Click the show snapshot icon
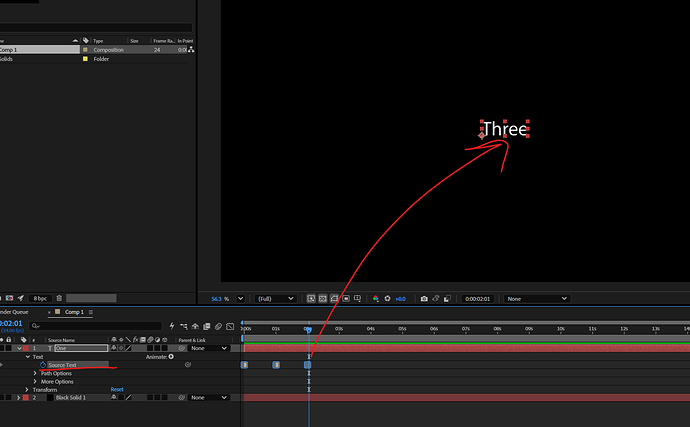The width and height of the screenshot is (690, 427). [x=436, y=298]
